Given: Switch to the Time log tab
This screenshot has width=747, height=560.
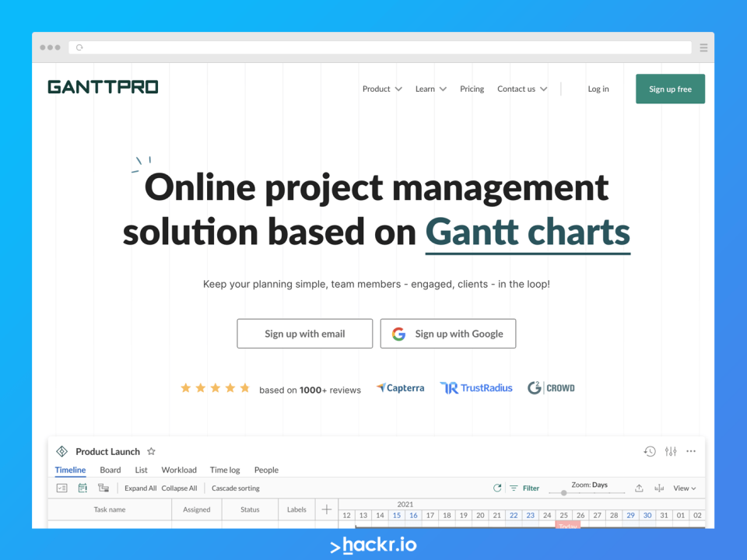Looking at the screenshot, I should click(225, 470).
